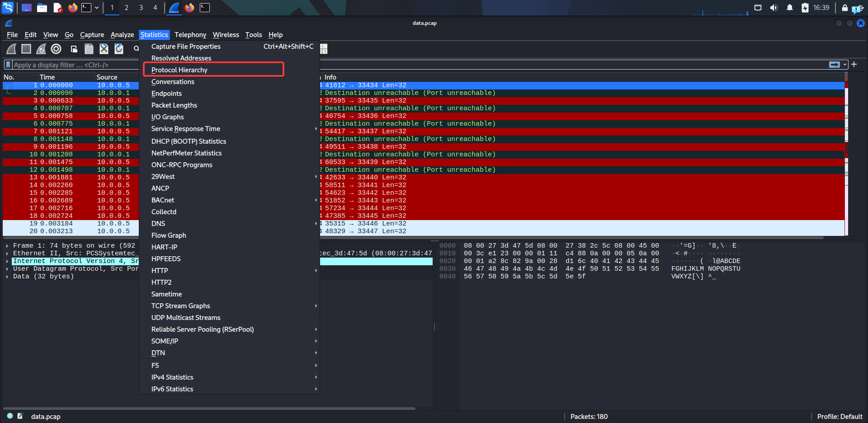Choose Packet Lengths in the Statistics menu
Image resolution: width=868 pixels, height=423 pixels.
click(x=229, y=105)
